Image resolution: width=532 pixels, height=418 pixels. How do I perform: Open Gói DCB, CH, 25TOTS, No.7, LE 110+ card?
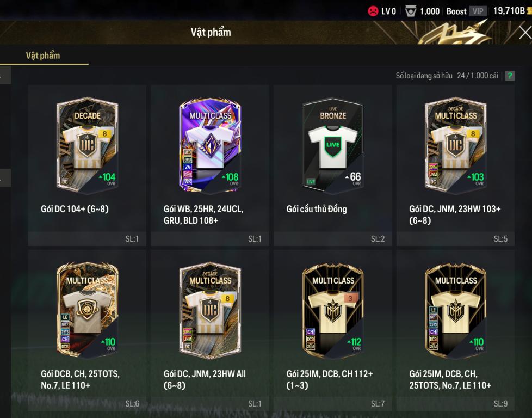tap(87, 330)
